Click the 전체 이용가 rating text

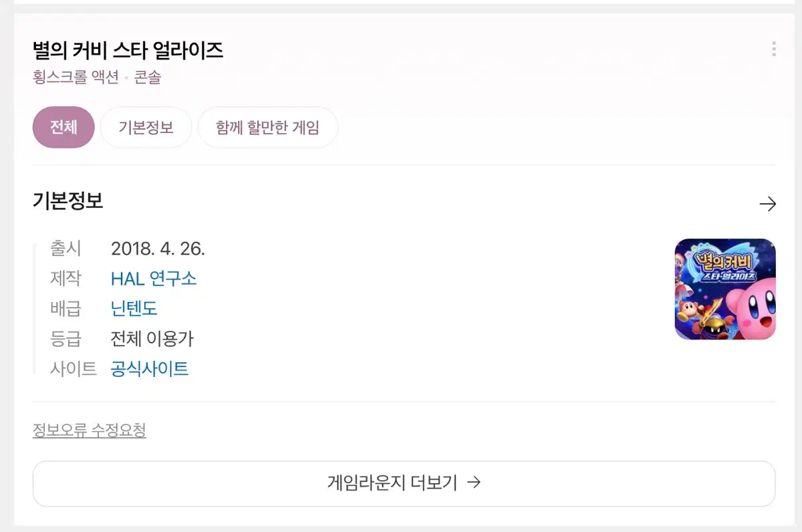tap(152, 339)
